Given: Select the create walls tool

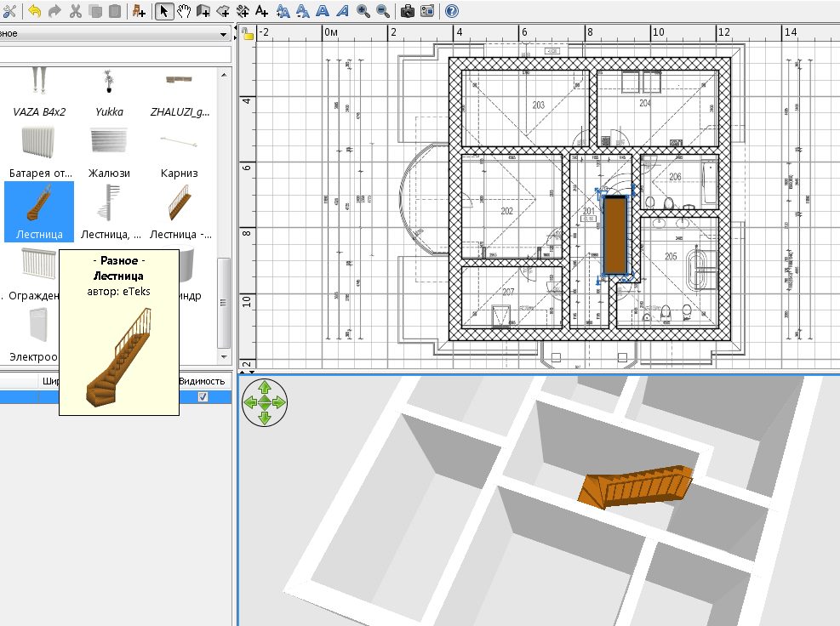Looking at the screenshot, I should click(203, 11).
